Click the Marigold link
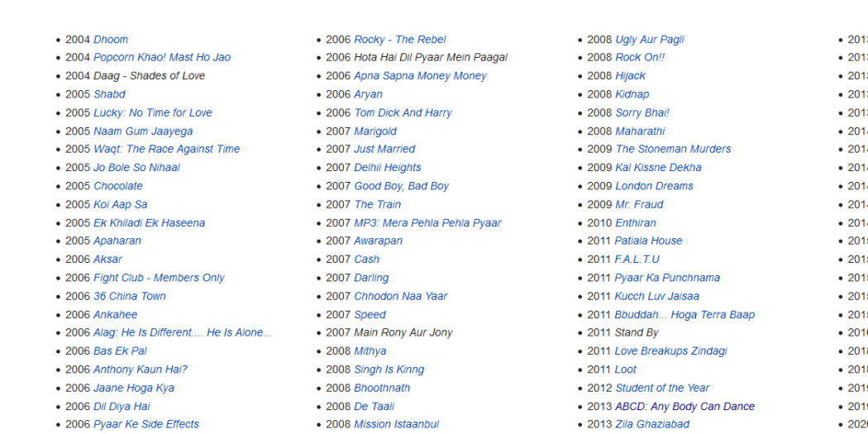This screenshot has height=434, width=868. 375,131
